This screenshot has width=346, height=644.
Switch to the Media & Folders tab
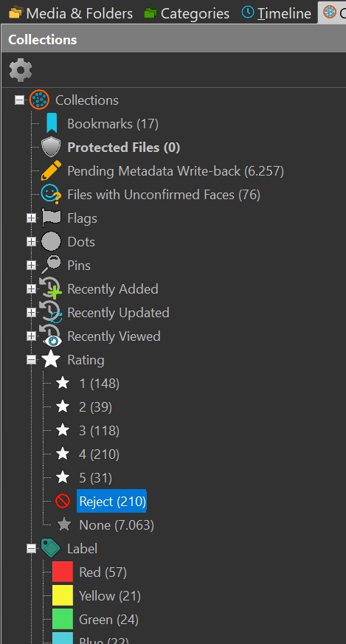tap(71, 13)
